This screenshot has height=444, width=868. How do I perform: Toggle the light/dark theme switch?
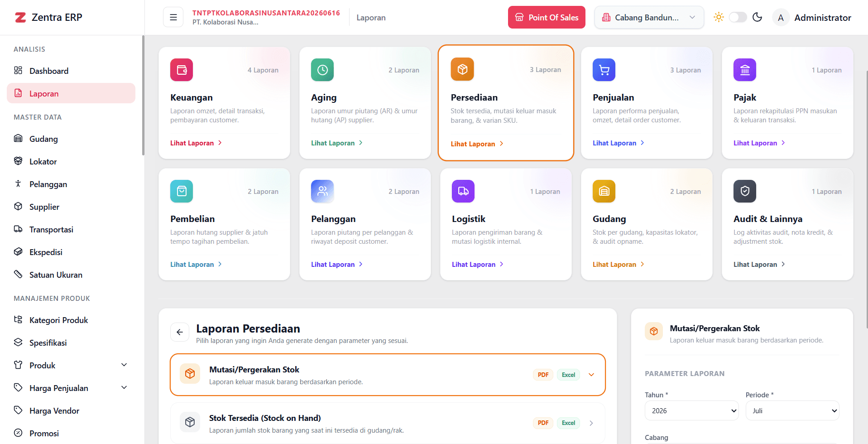[738, 17]
